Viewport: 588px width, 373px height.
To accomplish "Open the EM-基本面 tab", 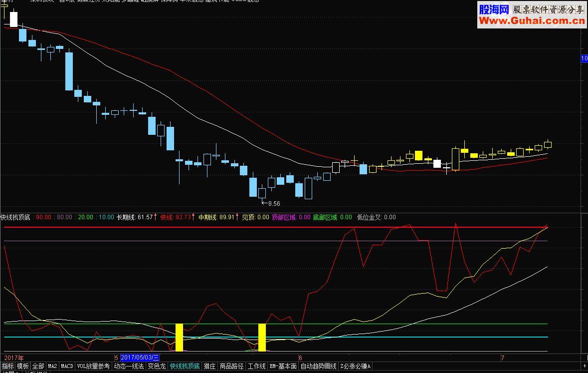I will click(x=283, y=366).
